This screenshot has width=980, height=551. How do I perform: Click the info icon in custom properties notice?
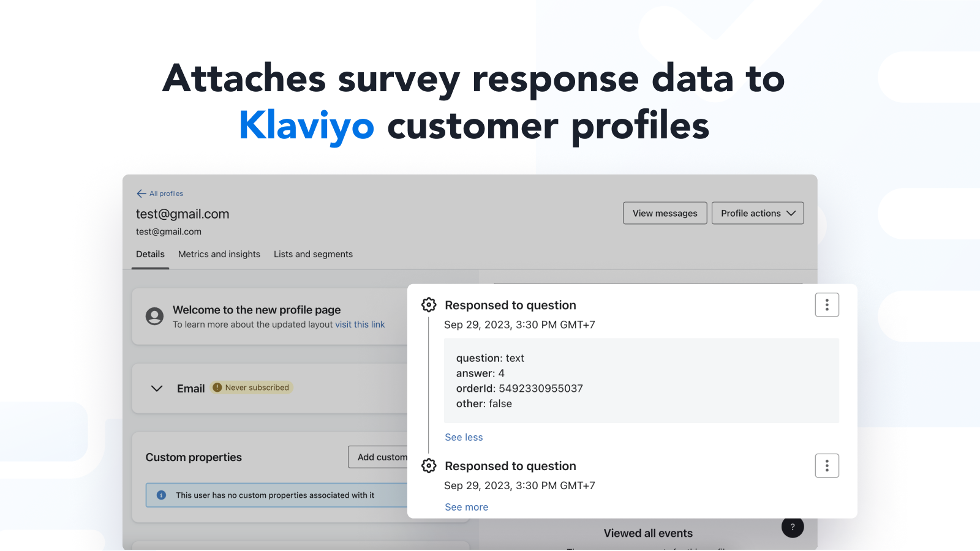pyautogui.click(x=161, y=495)
